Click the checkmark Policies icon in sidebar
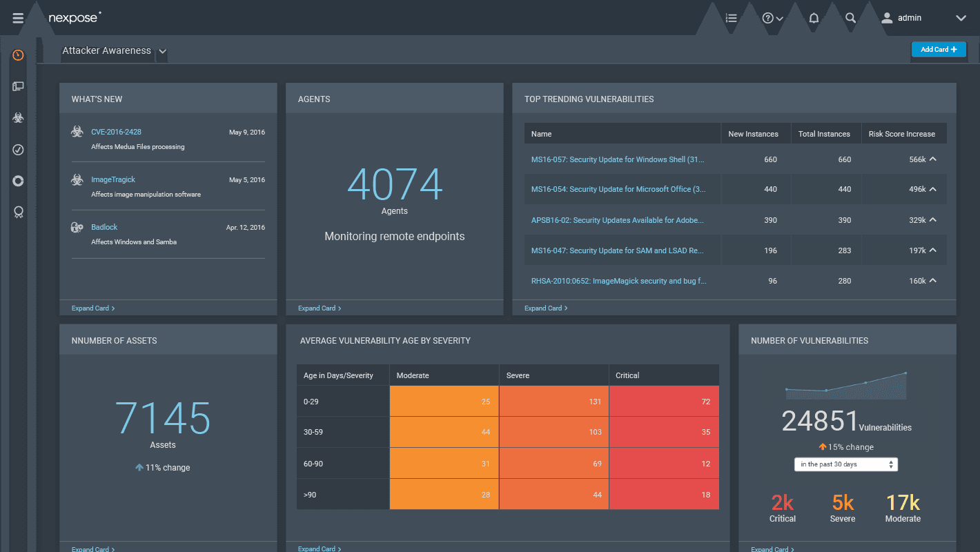 pyautogui.click(x=17, y=149)
